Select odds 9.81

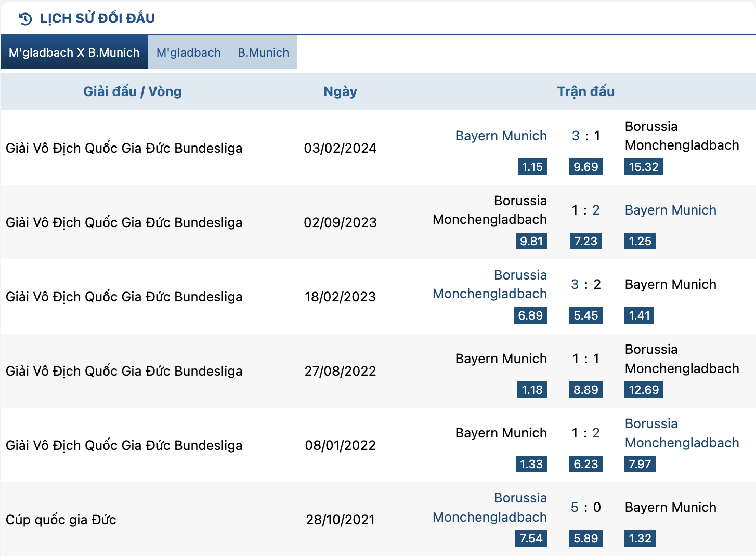coord(531,241)
